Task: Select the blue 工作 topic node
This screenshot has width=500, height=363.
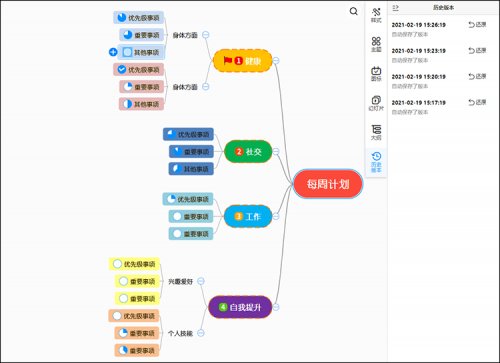Action: tap(248, 216)
